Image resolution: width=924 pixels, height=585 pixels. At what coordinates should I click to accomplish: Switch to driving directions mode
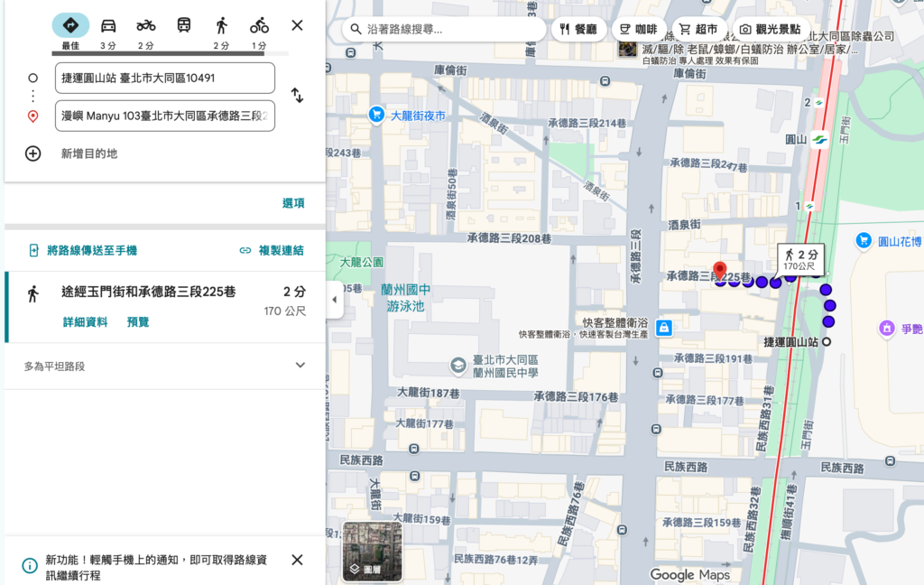click(x=108, y=25)
